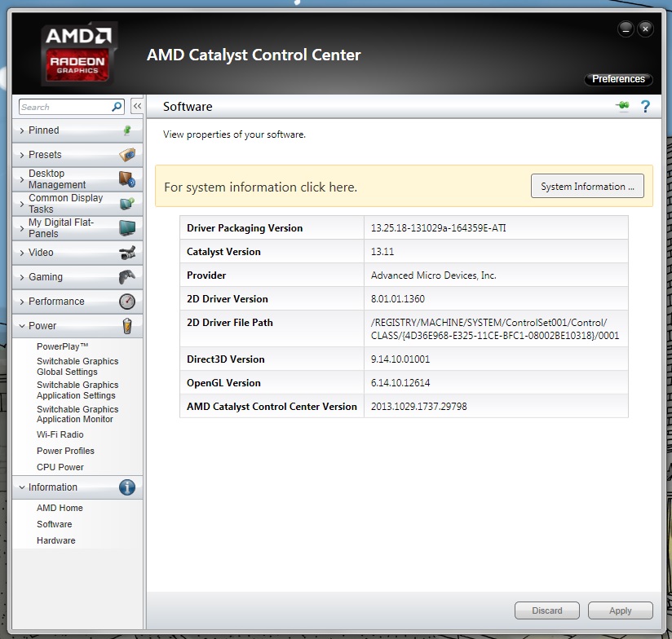Screen dimensions: 672x639
Task: Open the PowerPlay page
Action: pyautogui.click(x=63, y=346)
